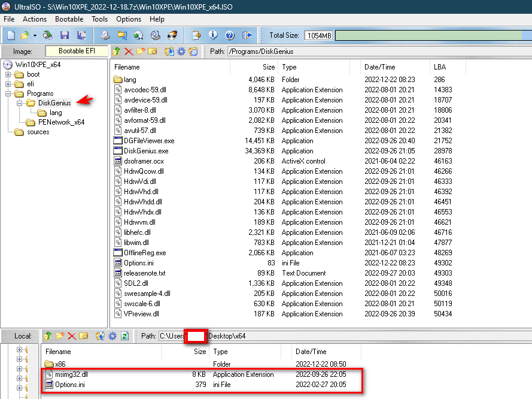The width and height of the screenshot is (532, 399).
Task: Select OfflineReg.exe in file list
Action: click(x=145, y=253)
